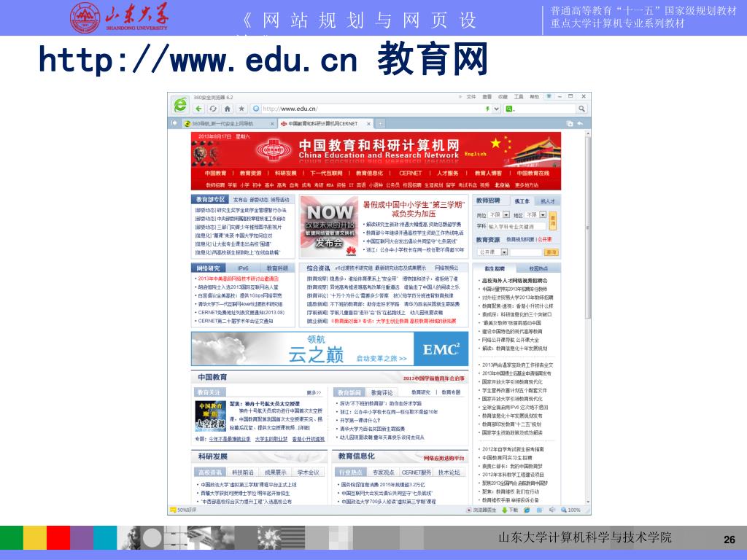Click the browser Back arrow button

click(x=199, y=109)
